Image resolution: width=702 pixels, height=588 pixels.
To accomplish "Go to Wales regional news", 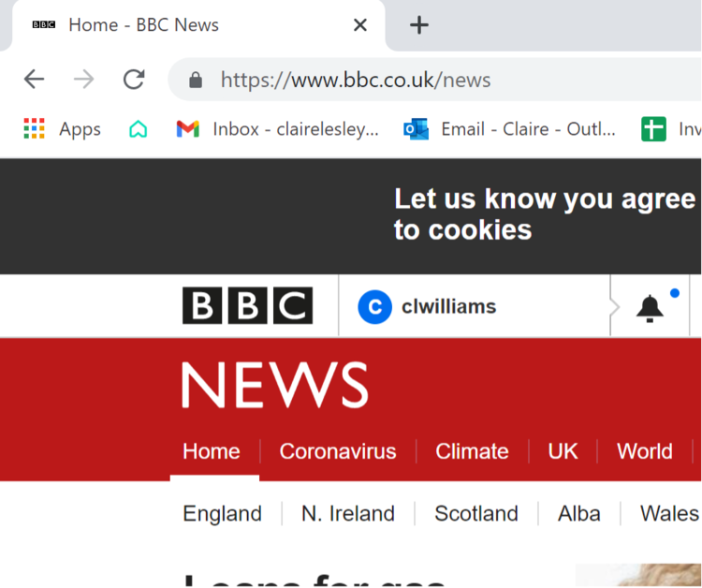I will point(670,513).
